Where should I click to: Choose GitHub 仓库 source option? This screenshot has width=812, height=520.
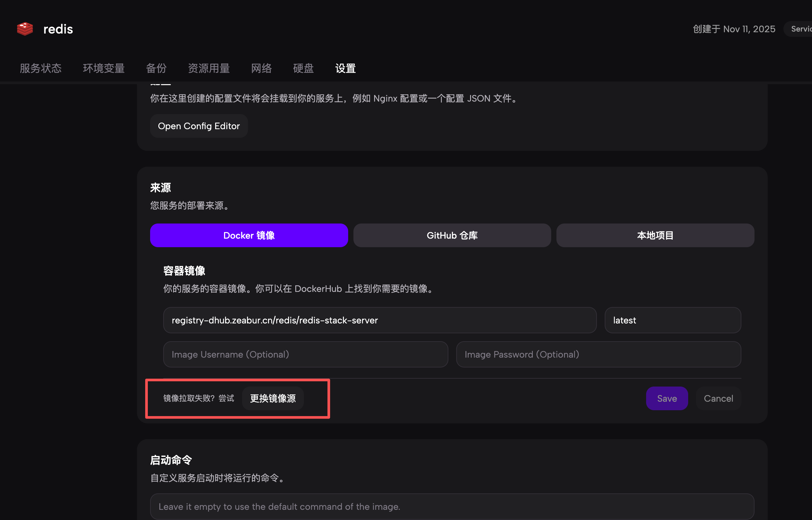tap(452, 235)
